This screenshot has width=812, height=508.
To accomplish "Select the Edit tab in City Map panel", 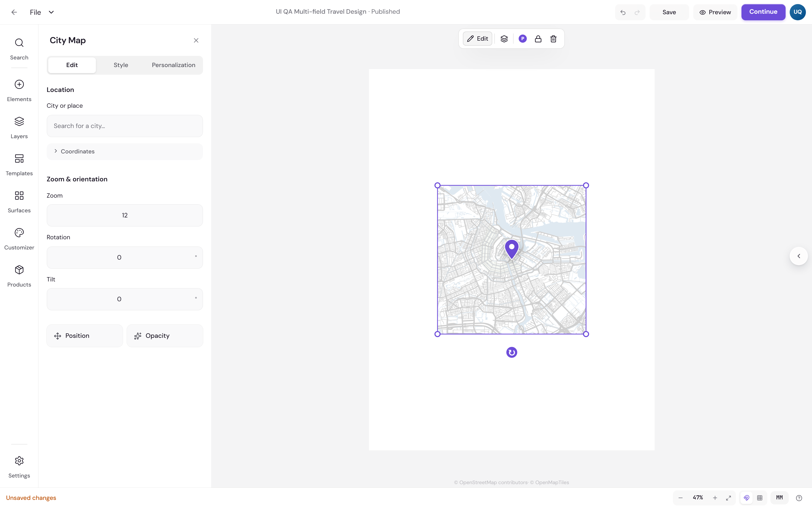I will 72,65.
